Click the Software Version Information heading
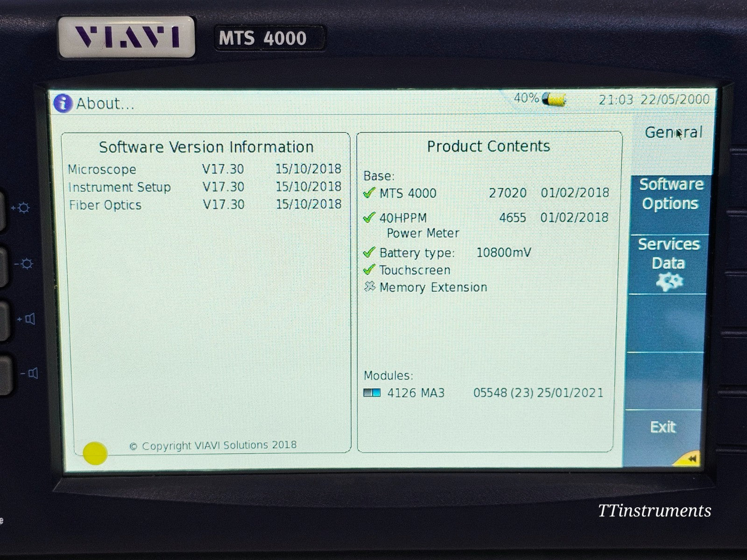This screenshot has width=747, height=560. coord(206,147)
